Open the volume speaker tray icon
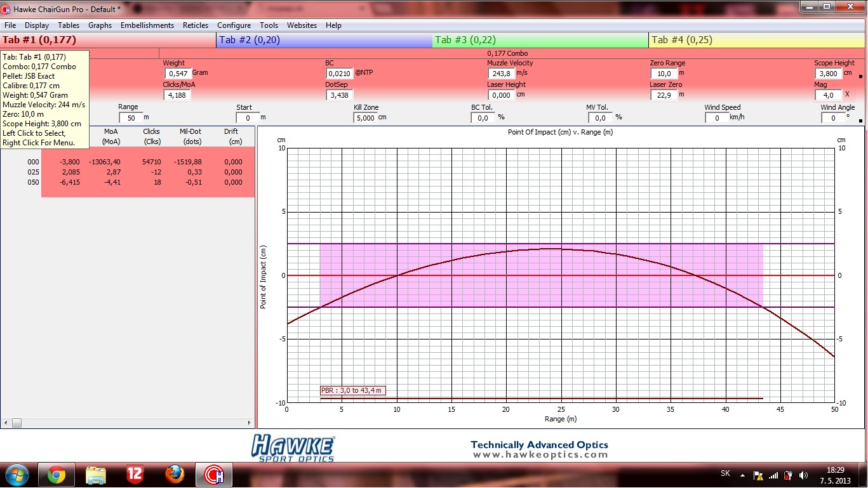Image resolution: width=868 pixels, height=488 pixels. (804, 475)
